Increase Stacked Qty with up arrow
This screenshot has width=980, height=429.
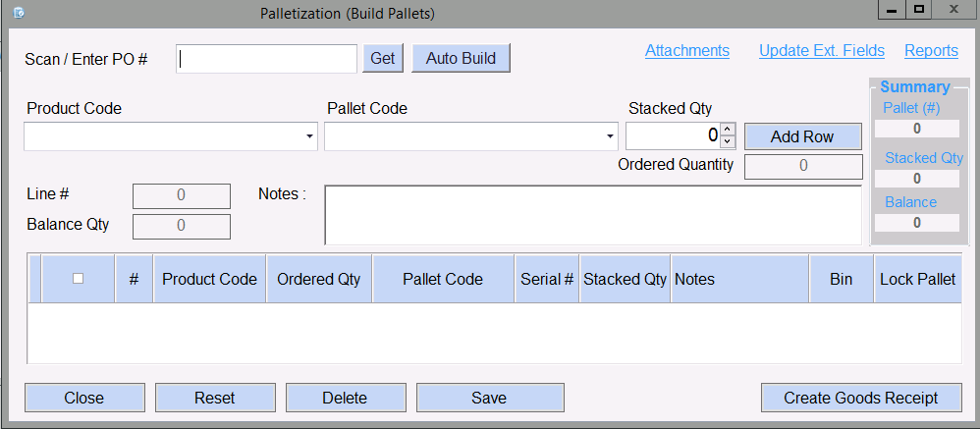point(728,130)
